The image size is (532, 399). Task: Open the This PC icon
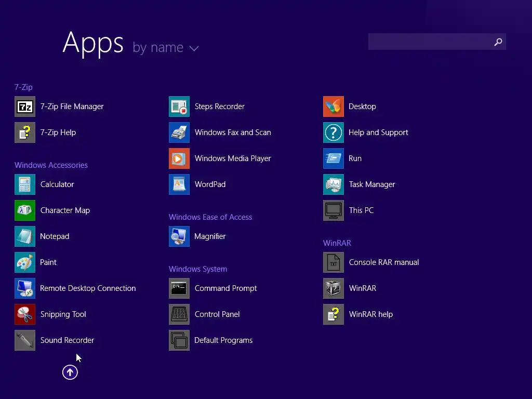click(334, 210)
